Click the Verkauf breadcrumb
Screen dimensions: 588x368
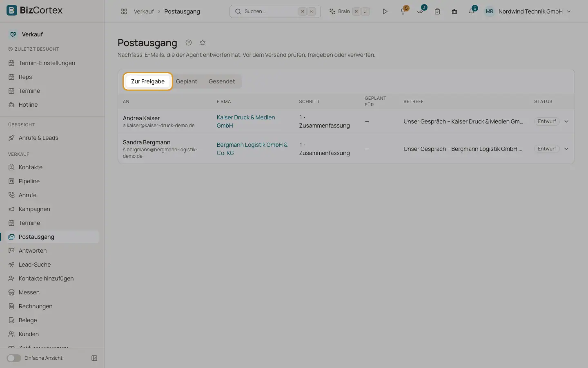click(x=144, y=11)
